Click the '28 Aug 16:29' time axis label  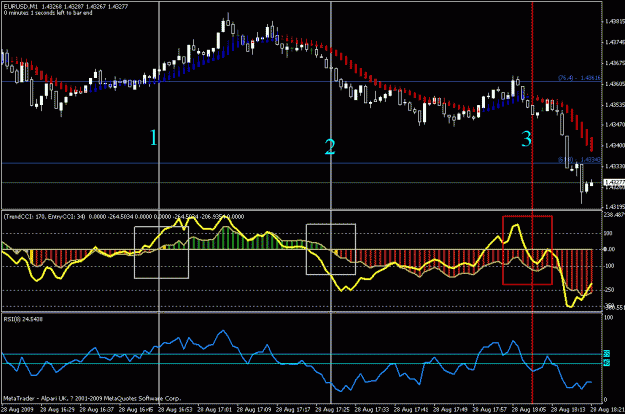pyautogui.click(x=57, y=410)
